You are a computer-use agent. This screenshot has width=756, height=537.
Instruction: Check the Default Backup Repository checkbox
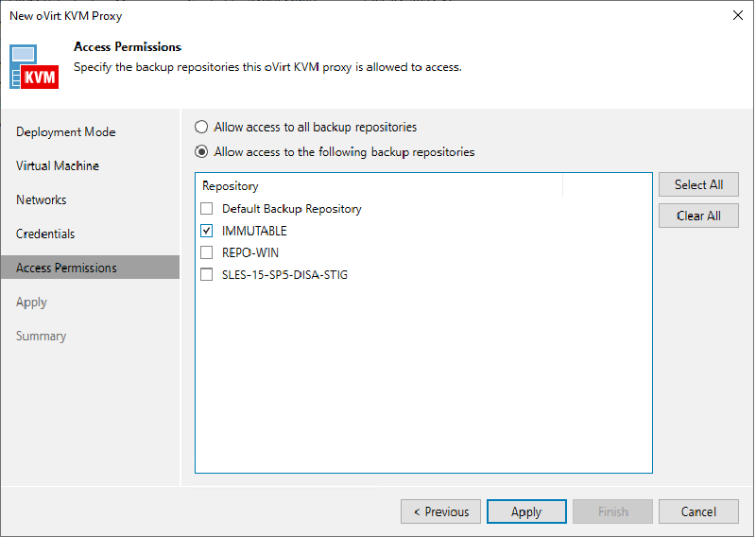coord(206,208)
